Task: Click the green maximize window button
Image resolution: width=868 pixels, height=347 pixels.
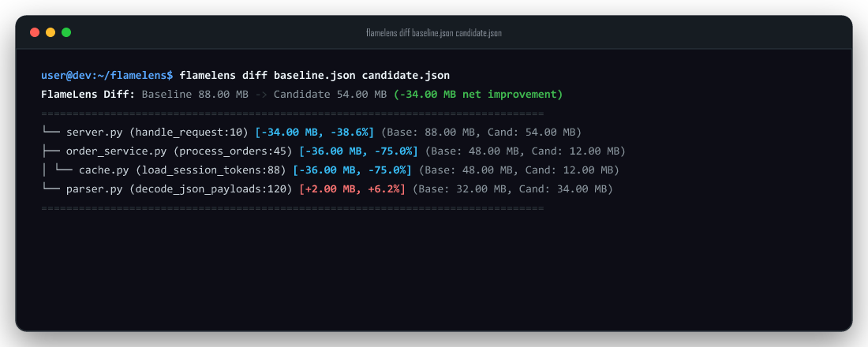Action: tap(66, 32)
